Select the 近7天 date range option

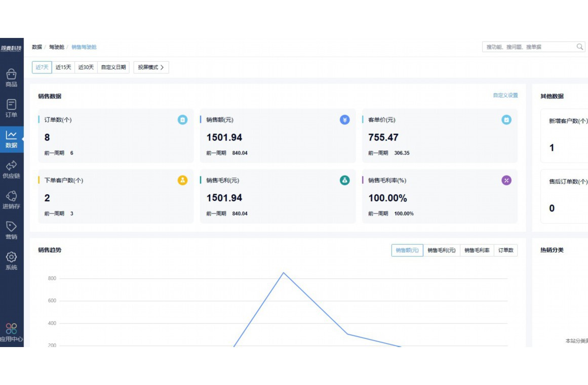coord(42,67)
